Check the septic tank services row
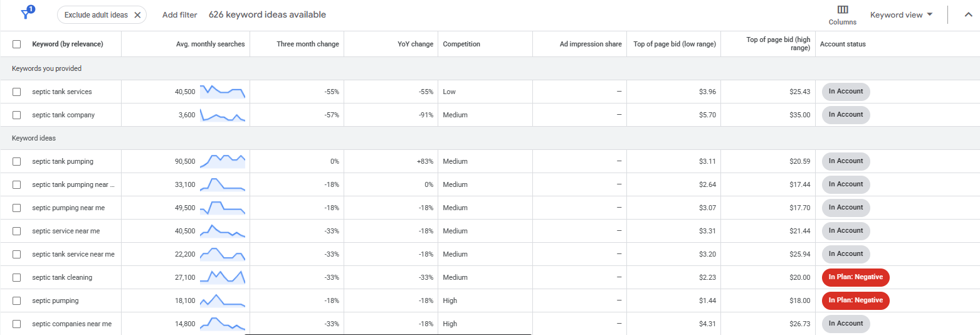980x335 pixels. (17, 92)
